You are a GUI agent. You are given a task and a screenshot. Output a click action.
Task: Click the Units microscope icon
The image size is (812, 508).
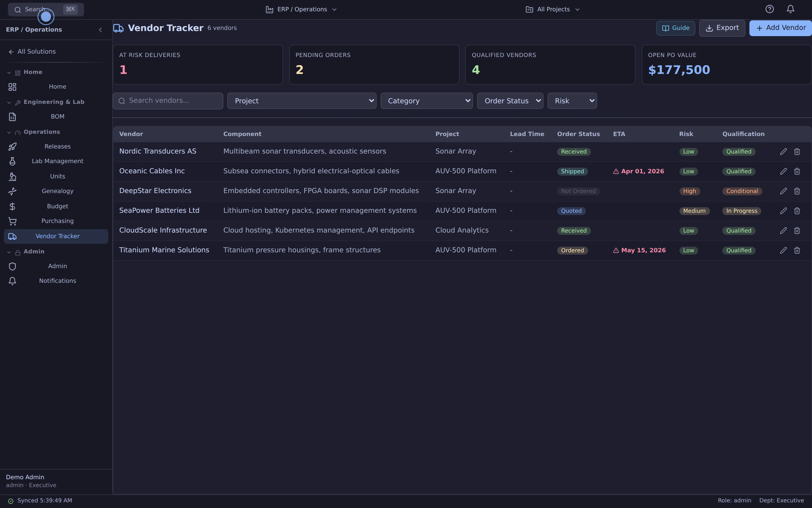(12, 176)
